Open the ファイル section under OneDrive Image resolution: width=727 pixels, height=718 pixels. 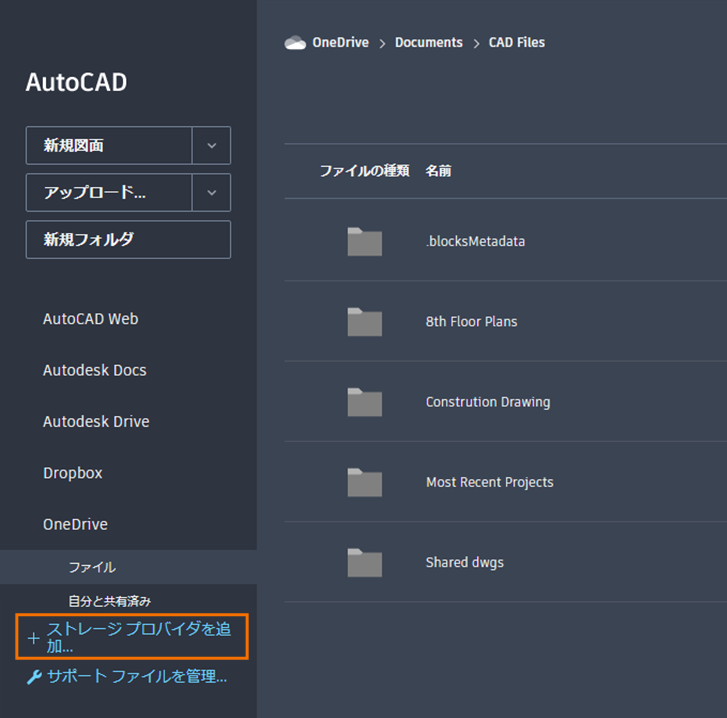128,567
